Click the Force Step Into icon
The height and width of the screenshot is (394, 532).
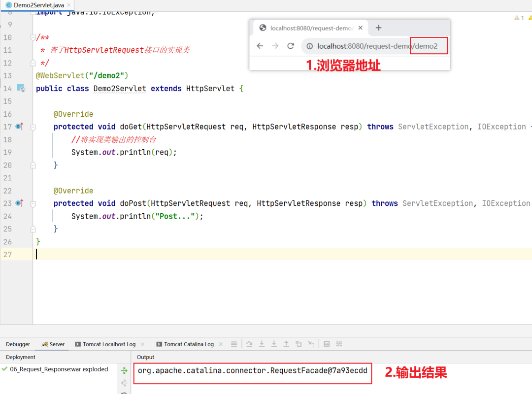pos(274,344)
